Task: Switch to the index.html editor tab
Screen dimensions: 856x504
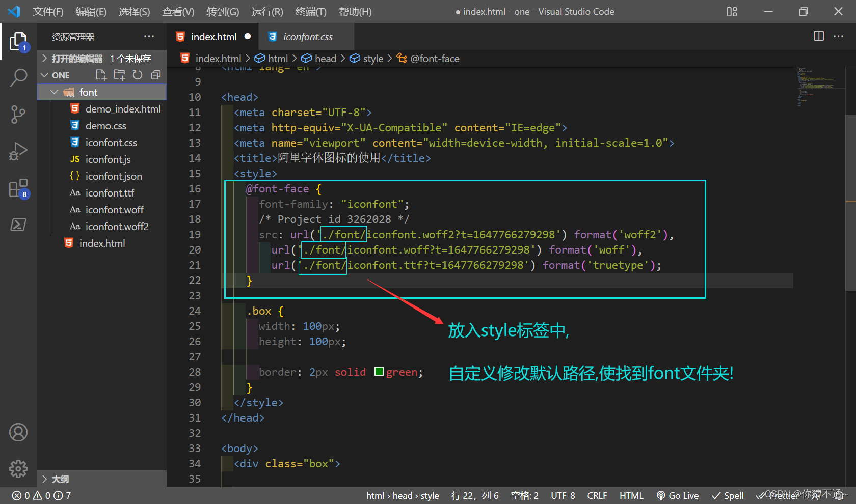Action: click(x=213, y=37)
